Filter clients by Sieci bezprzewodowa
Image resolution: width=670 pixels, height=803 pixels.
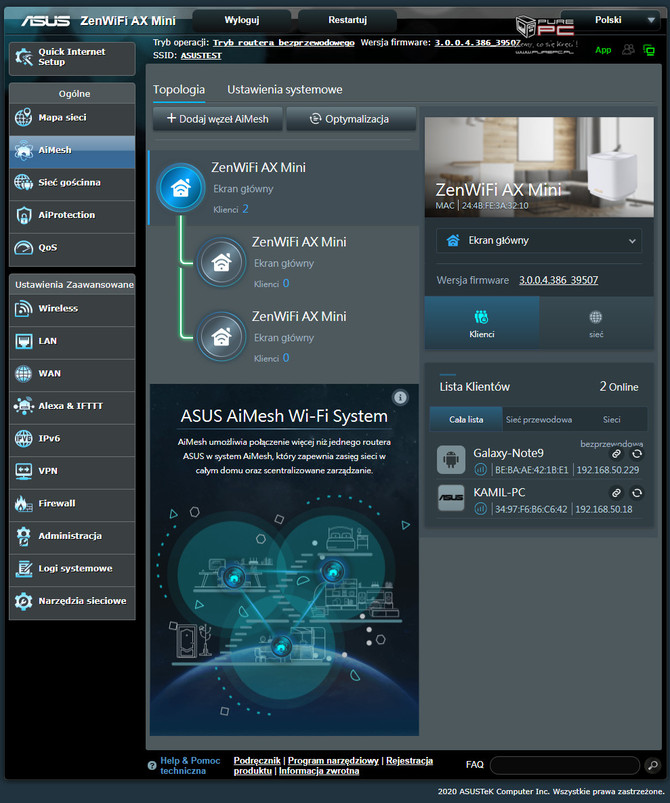pyautogui.click(x=612, y=421)
